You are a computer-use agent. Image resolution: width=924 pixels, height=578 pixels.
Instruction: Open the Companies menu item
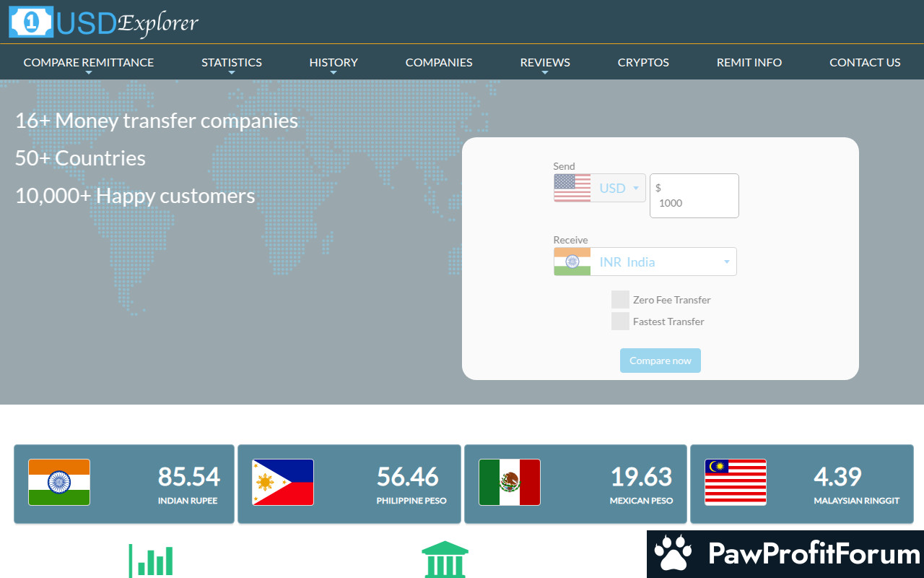(x=439, y=63)
